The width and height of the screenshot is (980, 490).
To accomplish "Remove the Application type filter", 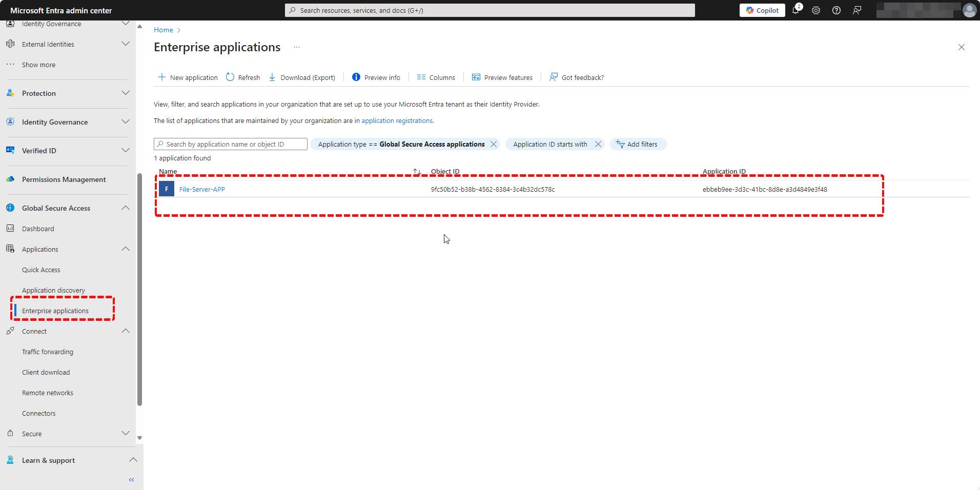I will coord(494,144).
